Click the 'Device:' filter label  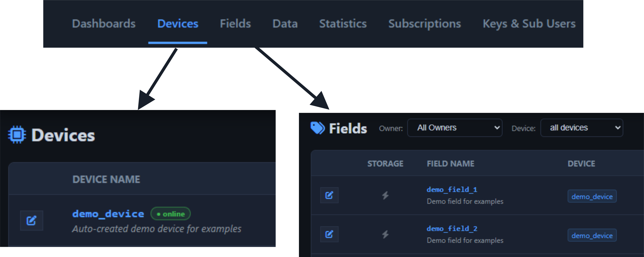click(523, 128)
